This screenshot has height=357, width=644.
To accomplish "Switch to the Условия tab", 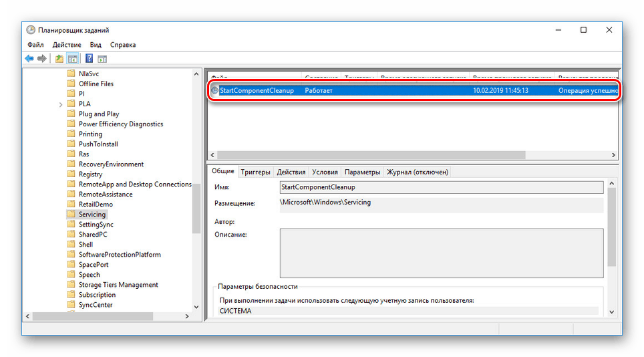I will pyautogui.click(x=325, y=172).
